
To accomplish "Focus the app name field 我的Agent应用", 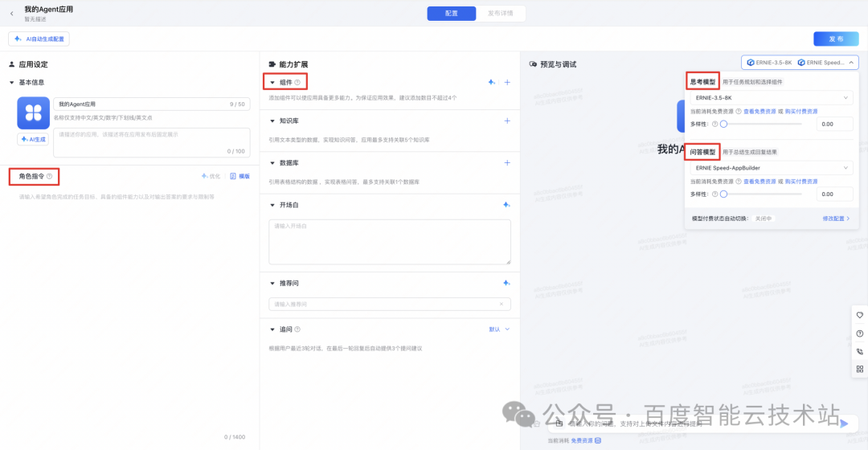I will coord(152,104).
